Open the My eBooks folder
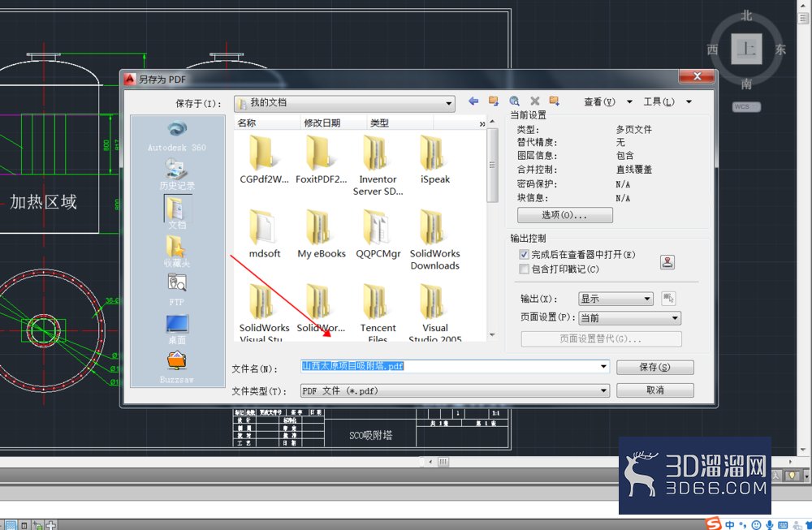Screen dimensions: 812x530 click(321, 234)
